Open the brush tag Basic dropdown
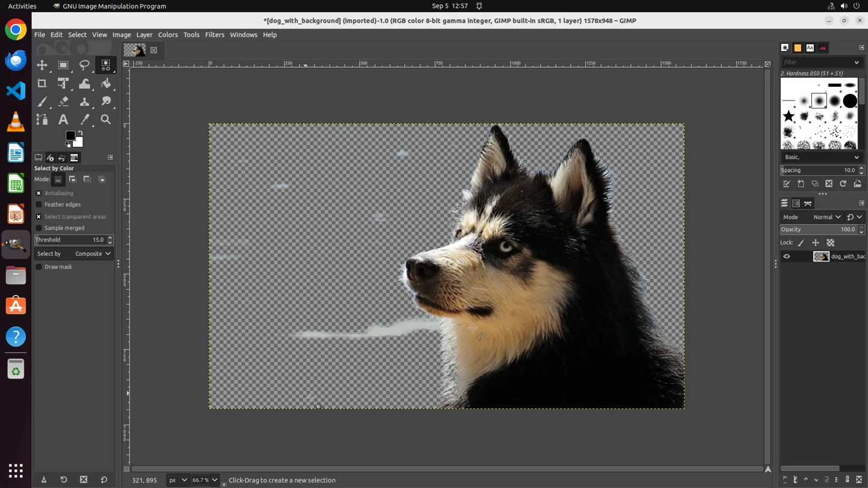Image resolution: width=868 pixels, height=488 pixels. click(x=822, y=157)
